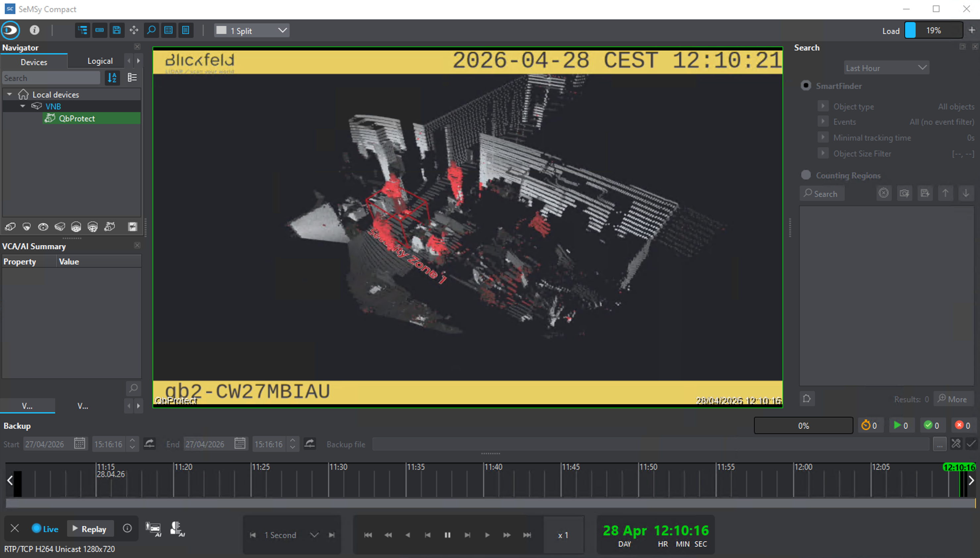Jump to the end of the recording
The image size is (980, 558).
527,535
